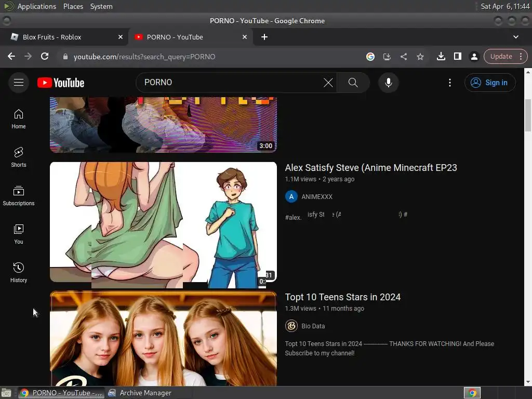Image resolution: width=532 pixels, height=399 pixels.
Task: Bookmark this page with star icon
Action: pyautogui.click(x=420, y=57)
